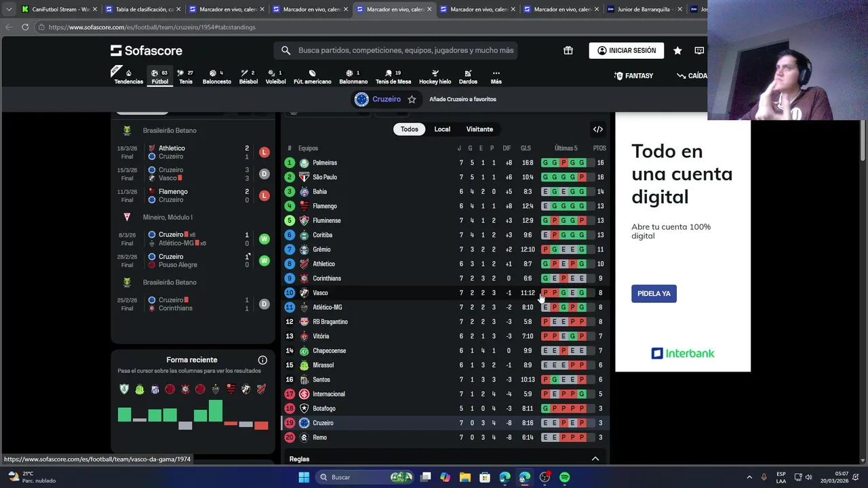Open the Más sports menu
The image size is (868, 488).
(x=496, y=77)
